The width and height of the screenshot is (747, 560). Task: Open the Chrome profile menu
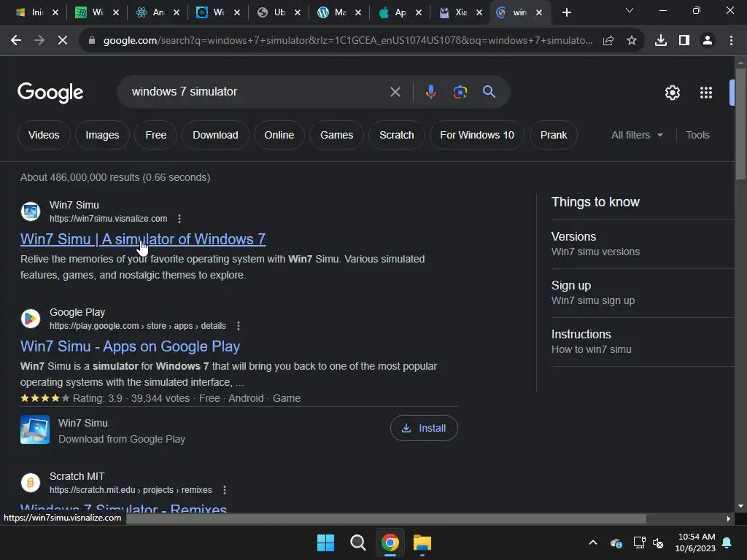(708, 41)
